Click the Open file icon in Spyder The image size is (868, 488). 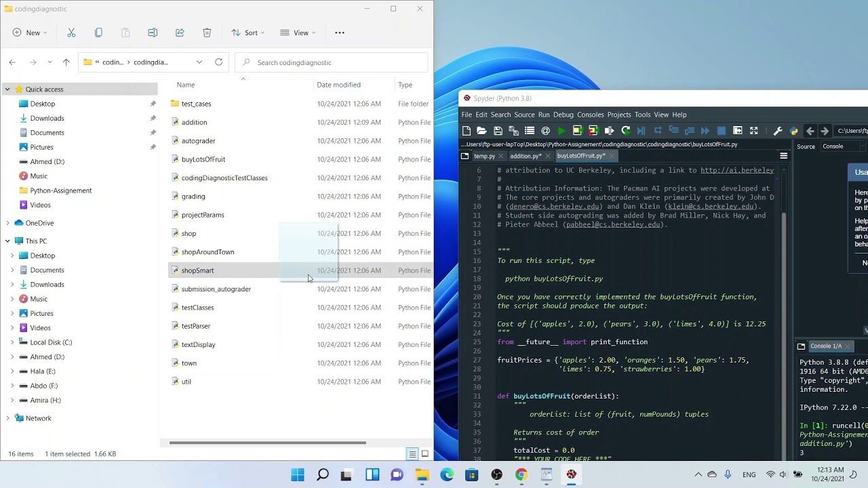pos(481,131)
